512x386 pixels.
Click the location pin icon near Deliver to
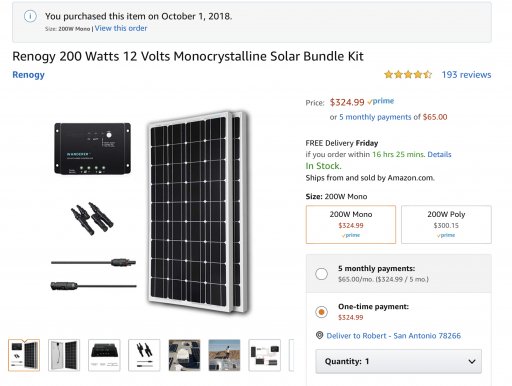click(319, 335)
